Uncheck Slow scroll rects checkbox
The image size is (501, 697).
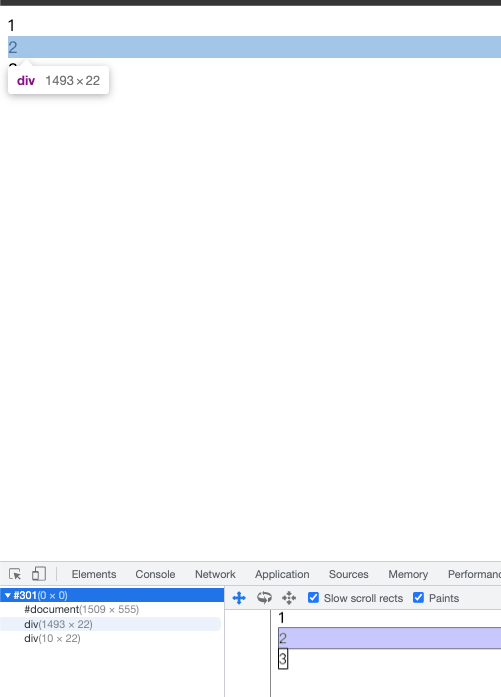tap(313, 597)
